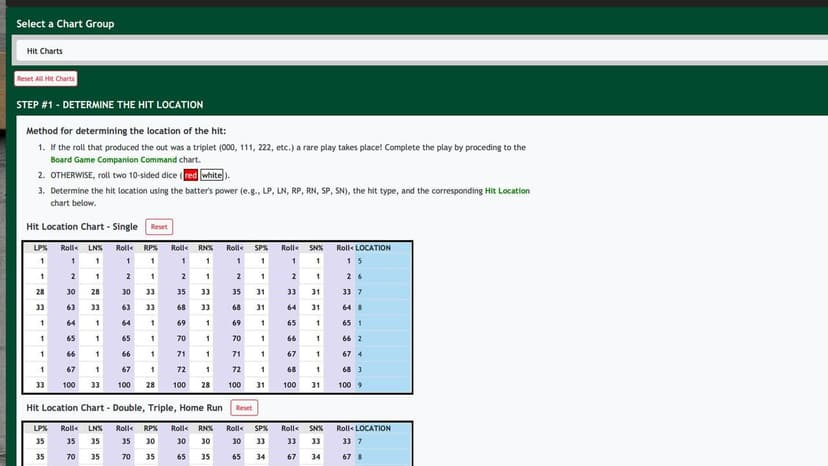This screenshot has height=466, width=828.
Task: Open the Hit Charts chart group dropdown
Action: pos(421,51)
